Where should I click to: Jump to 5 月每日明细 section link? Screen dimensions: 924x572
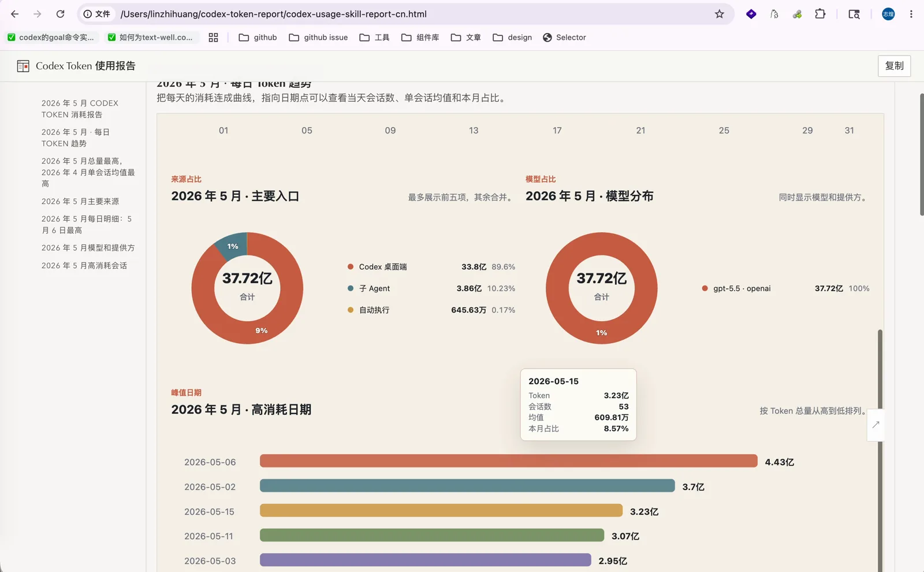(x=87, y=224)
